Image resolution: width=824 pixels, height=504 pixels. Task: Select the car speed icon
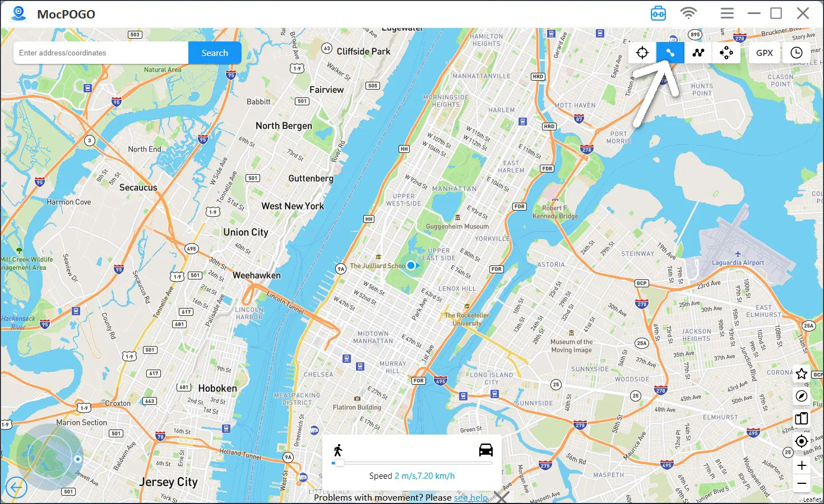pyautogui.click(x=486, y=450)
